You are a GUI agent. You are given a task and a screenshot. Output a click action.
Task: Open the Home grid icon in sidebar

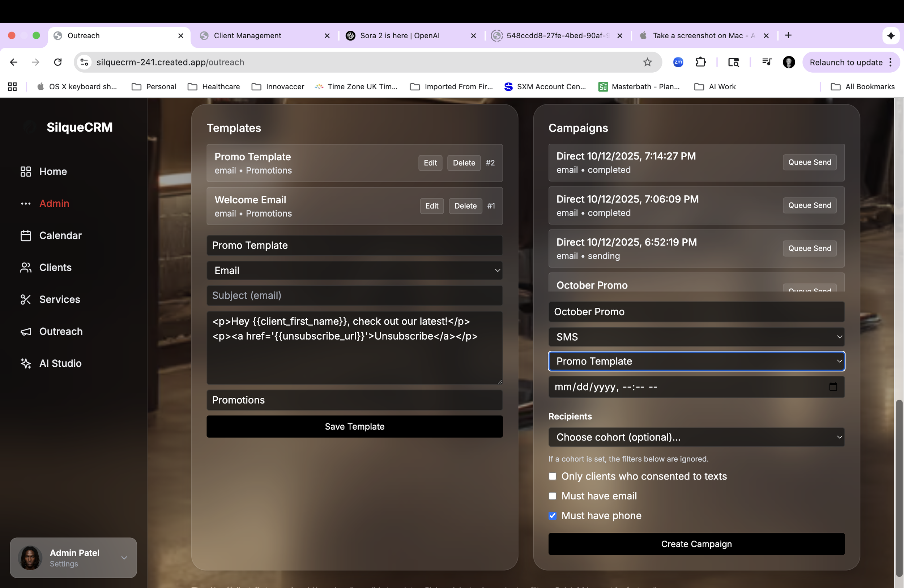pos(25,171)
